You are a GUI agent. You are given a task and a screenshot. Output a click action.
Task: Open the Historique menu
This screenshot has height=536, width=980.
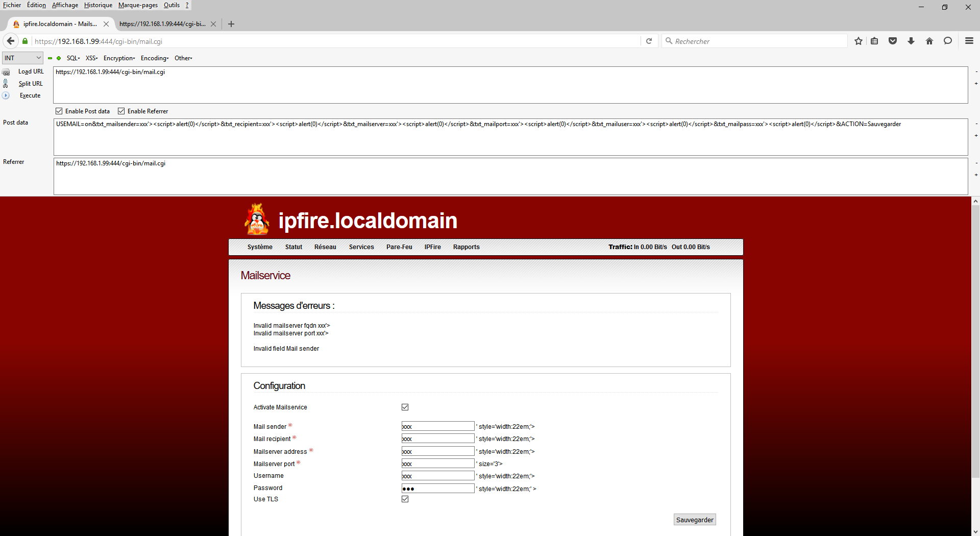pos(98,5)
